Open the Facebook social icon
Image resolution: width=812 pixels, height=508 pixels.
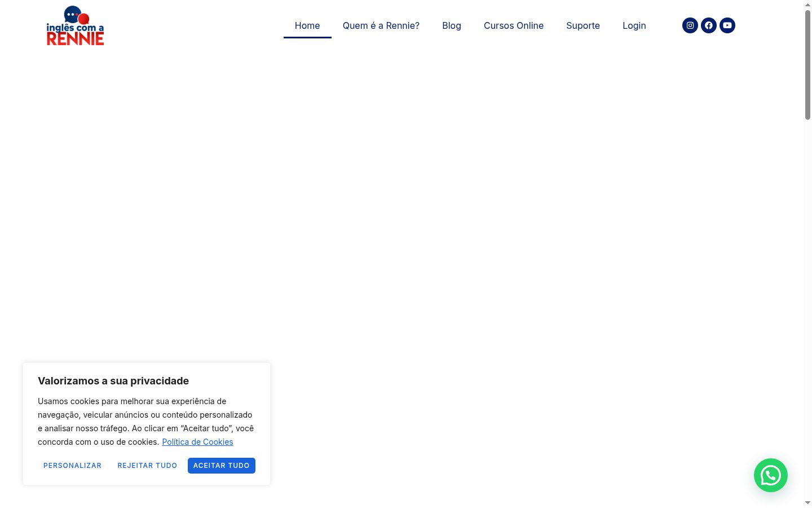(x=709, y=25)
